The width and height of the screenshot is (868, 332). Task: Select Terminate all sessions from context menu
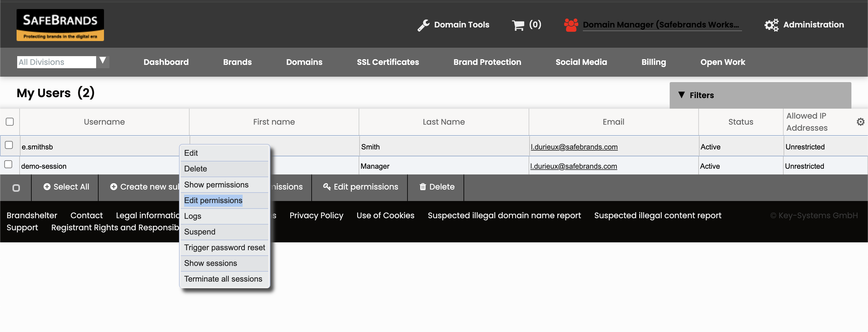pyautogui.click(x=223, y=279)
